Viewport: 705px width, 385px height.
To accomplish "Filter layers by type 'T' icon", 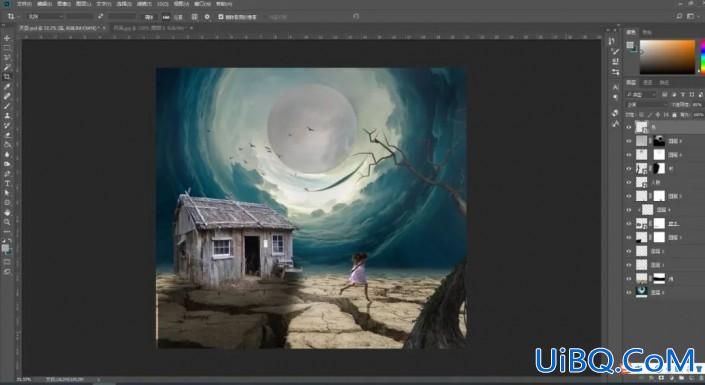I will tap(683, 94).
